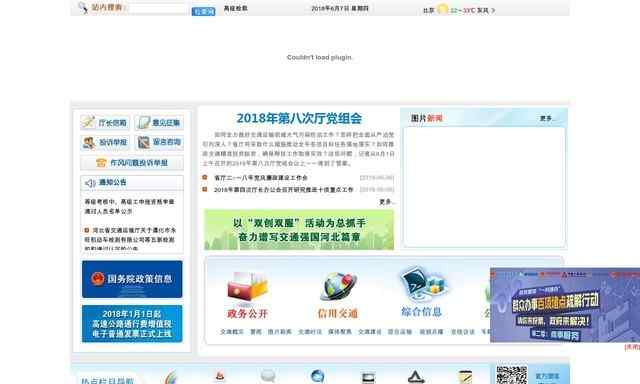Click the sun weather icon
The image size is (640, 384).
coord(442,9)
